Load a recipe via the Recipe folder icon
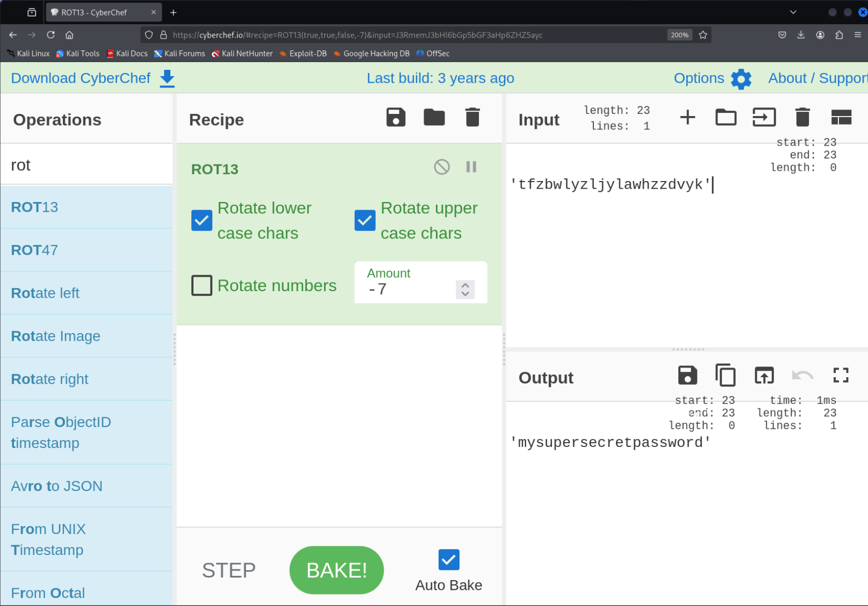Screen dimensions: 868x606 pos(434,117)
